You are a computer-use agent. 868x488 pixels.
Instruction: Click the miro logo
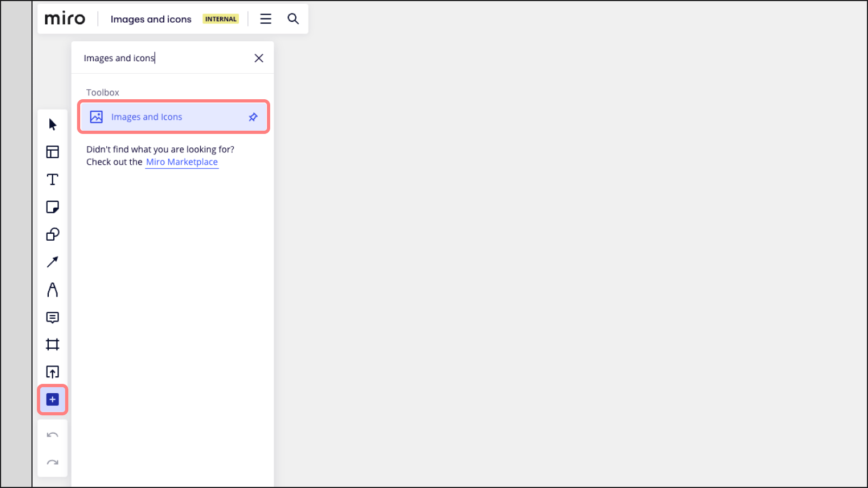(x=65, y=19)
